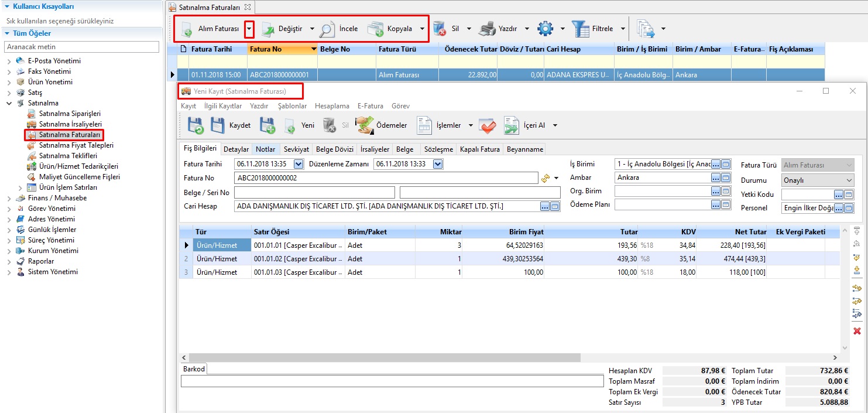This screenshot has width=868, height=413.
Task: Click the Filtrele funnel icon
Action: (581, 29)
